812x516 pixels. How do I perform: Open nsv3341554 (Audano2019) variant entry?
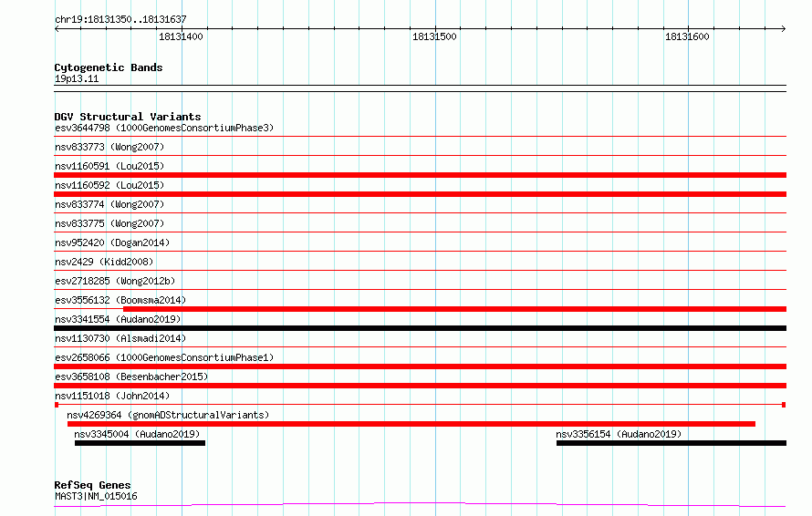118,319
